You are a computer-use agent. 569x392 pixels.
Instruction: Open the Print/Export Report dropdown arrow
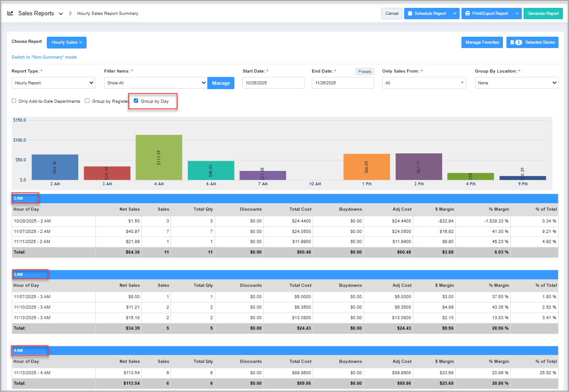coord(517,14)
